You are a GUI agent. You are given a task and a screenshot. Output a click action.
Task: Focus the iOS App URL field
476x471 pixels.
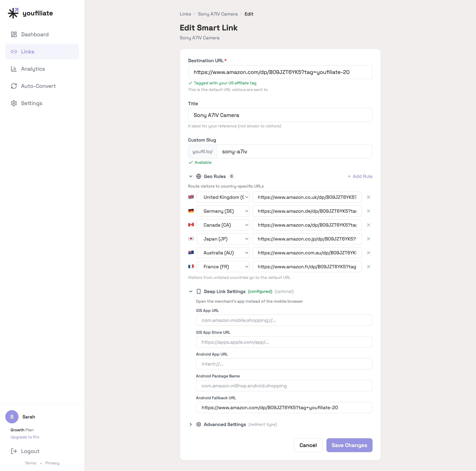coord(284,320)
